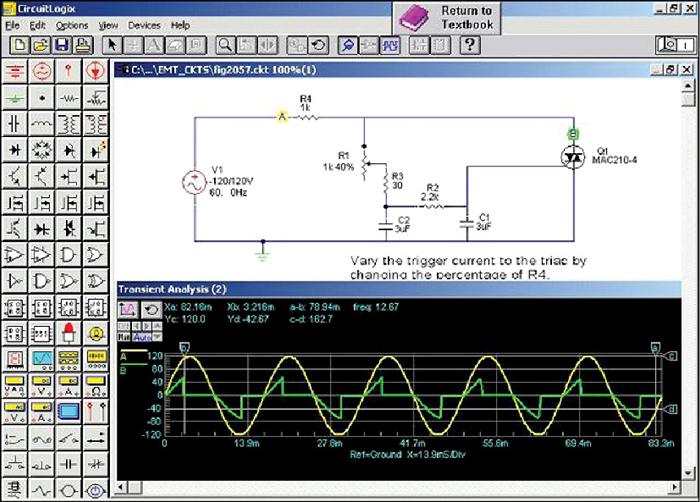Click the Print toolbar icon
Viewport: 700px width, 502px height.
click(x=81, y=45)
